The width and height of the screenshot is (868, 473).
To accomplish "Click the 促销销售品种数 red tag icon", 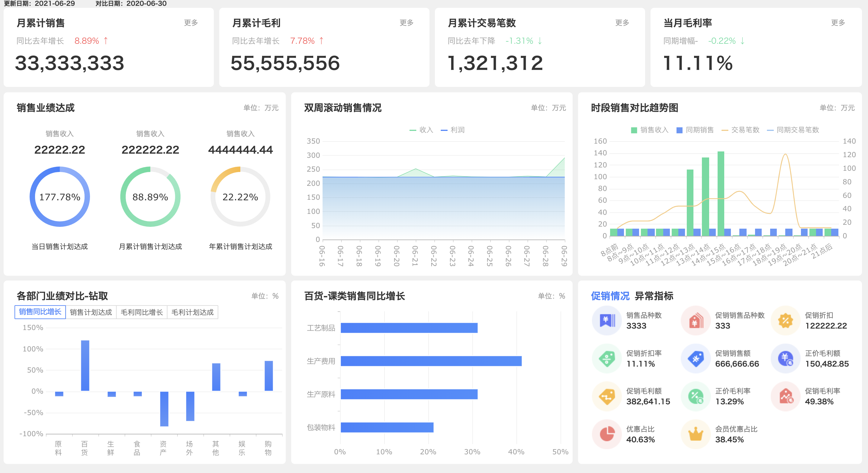I will tap(696, 320).
